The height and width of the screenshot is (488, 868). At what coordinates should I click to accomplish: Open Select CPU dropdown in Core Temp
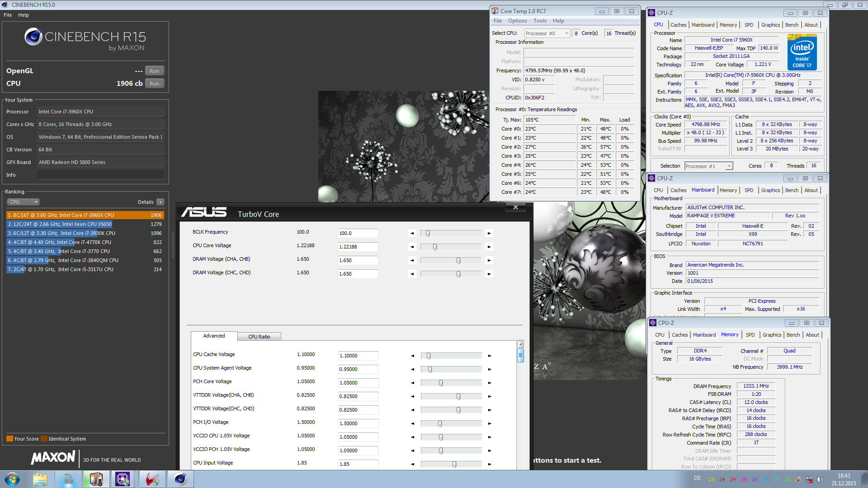point(547,33)
